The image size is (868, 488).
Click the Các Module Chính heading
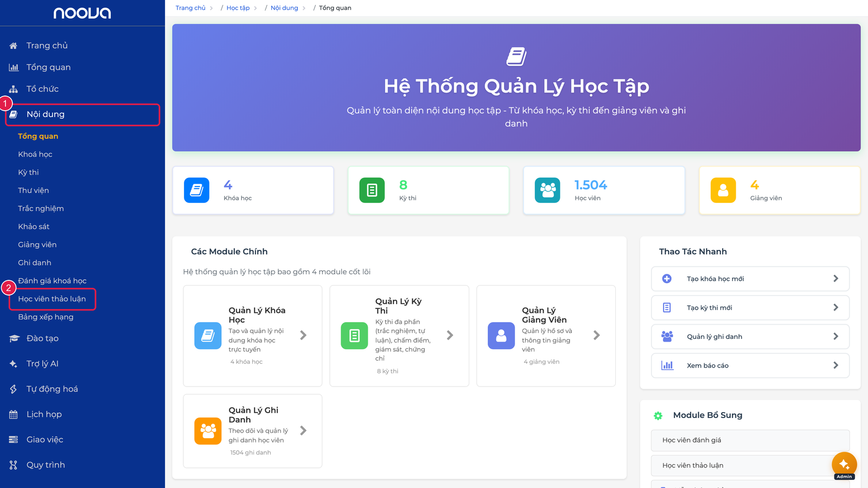point(229,252)
